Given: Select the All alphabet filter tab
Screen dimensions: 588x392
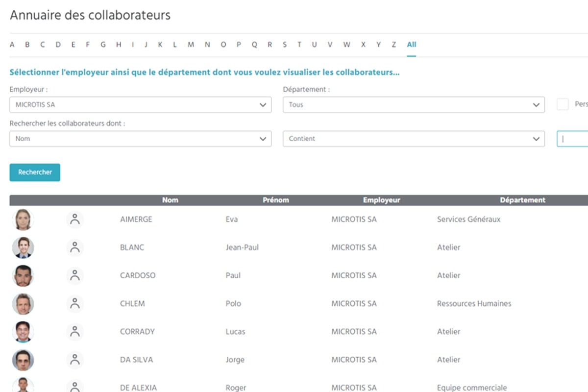Looking at the screenshot, I should (x=411, y=45).
